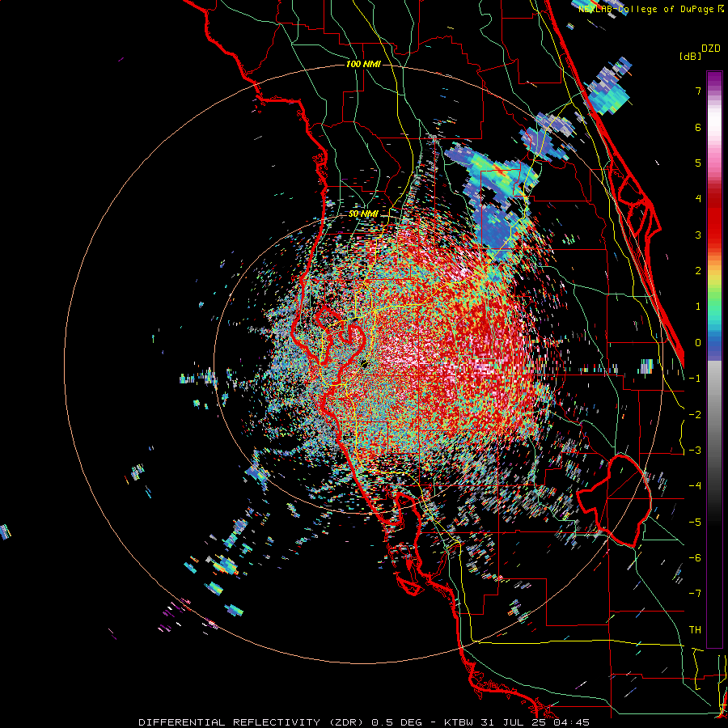Click the "TH" label at the scale bottom
Viewport: 728px width, 728px height.
click(x=695, y=630)
